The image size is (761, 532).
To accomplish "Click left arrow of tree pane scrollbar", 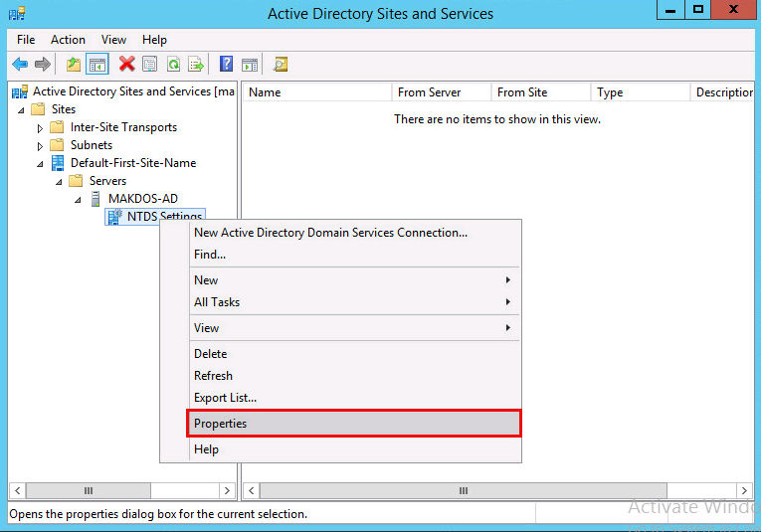I will 18,491.
